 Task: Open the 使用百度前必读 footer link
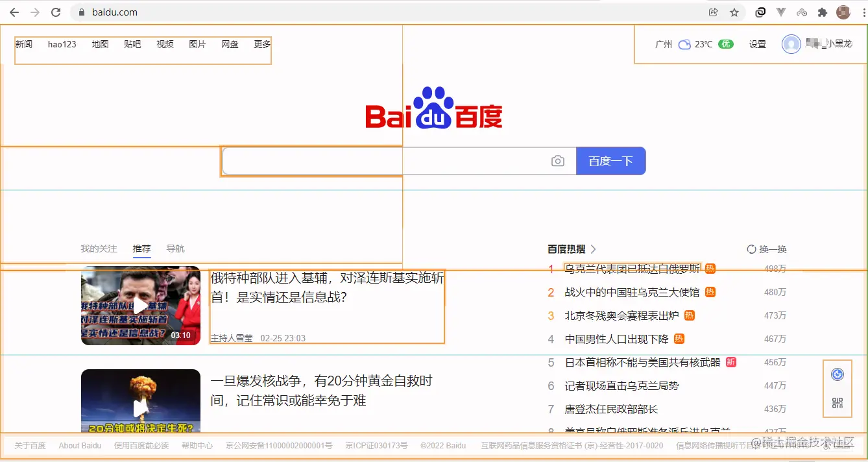141,446
